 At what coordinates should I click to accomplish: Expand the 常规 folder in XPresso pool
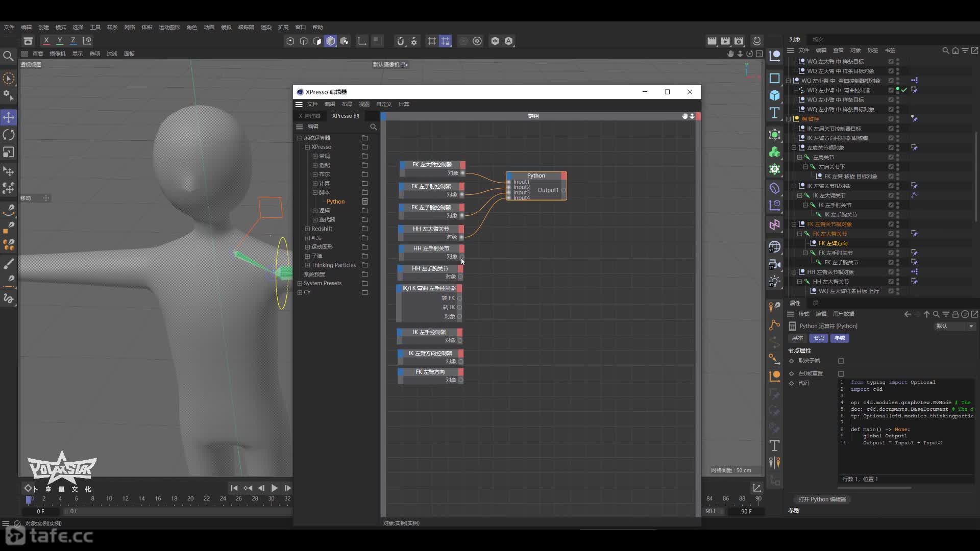coord(315,156)
